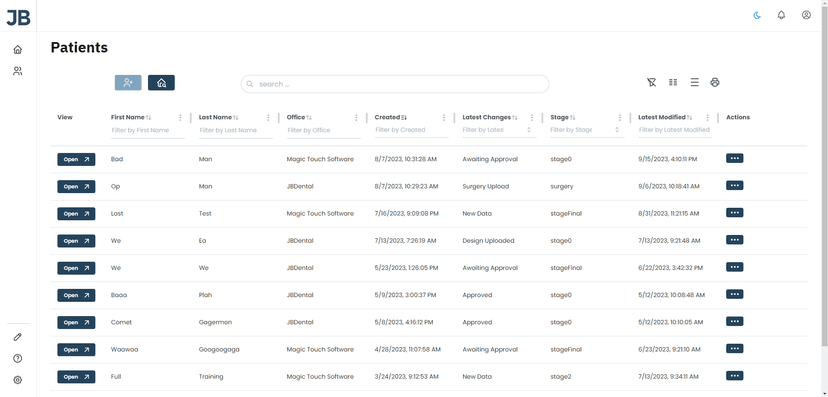The height and width of the screenshot is (397, 828).
Task: Click the add patient button
Action: coord(128,83)
